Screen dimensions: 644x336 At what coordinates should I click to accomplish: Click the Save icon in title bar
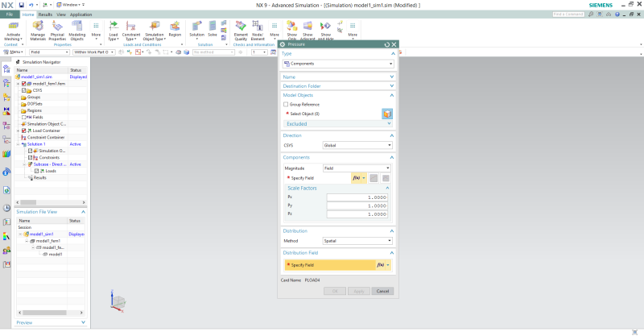pyautogui.click(x=22, y=5)
